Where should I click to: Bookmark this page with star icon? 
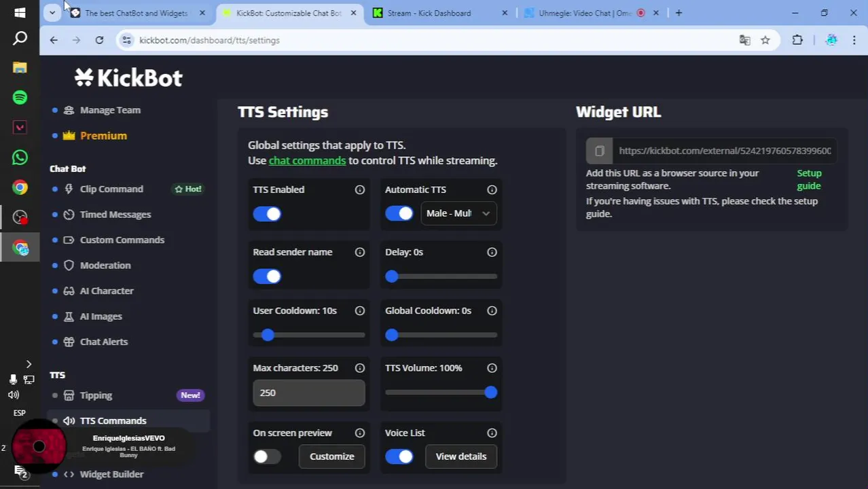[765, 40]
